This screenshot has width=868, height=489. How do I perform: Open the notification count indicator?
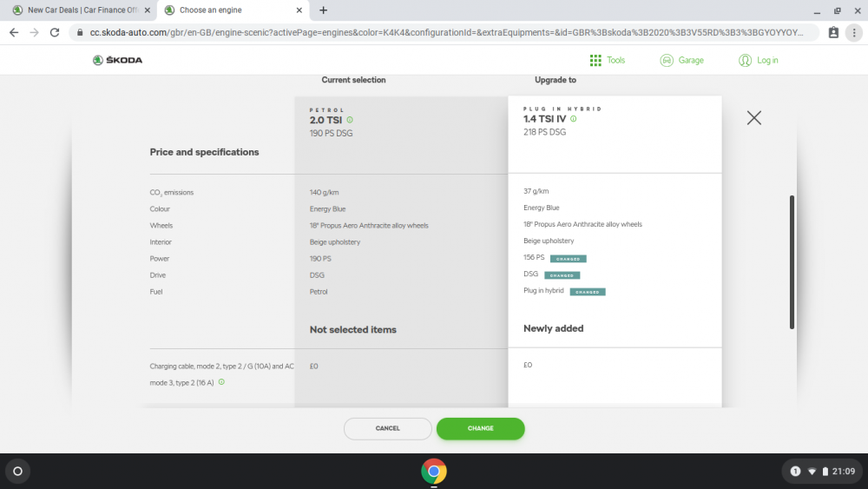pyautogui.click(x=795, y=472)
